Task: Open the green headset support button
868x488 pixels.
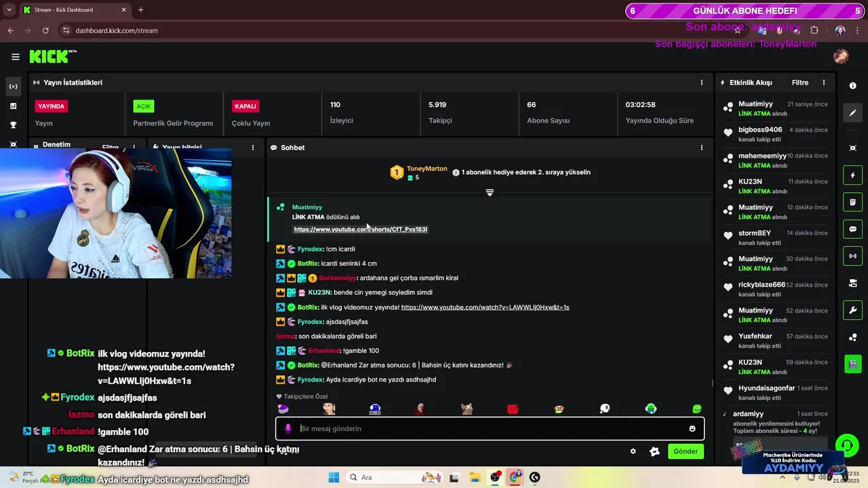Action: coord(847,445)
